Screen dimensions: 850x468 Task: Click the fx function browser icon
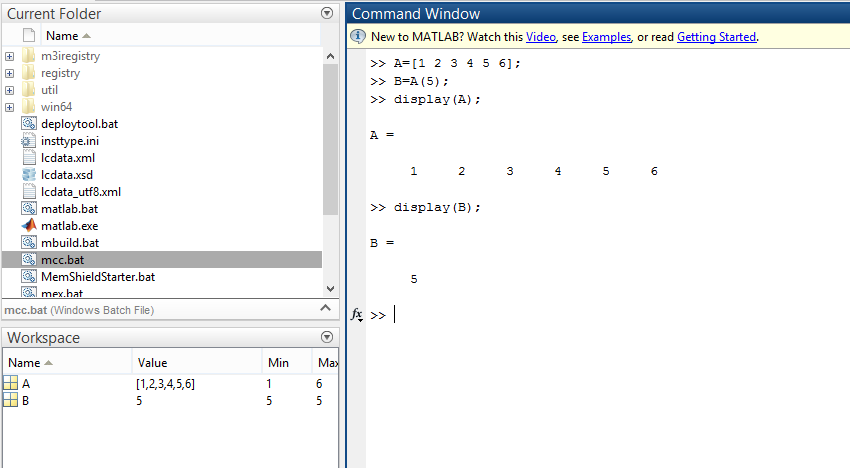(x=357, y=315)
